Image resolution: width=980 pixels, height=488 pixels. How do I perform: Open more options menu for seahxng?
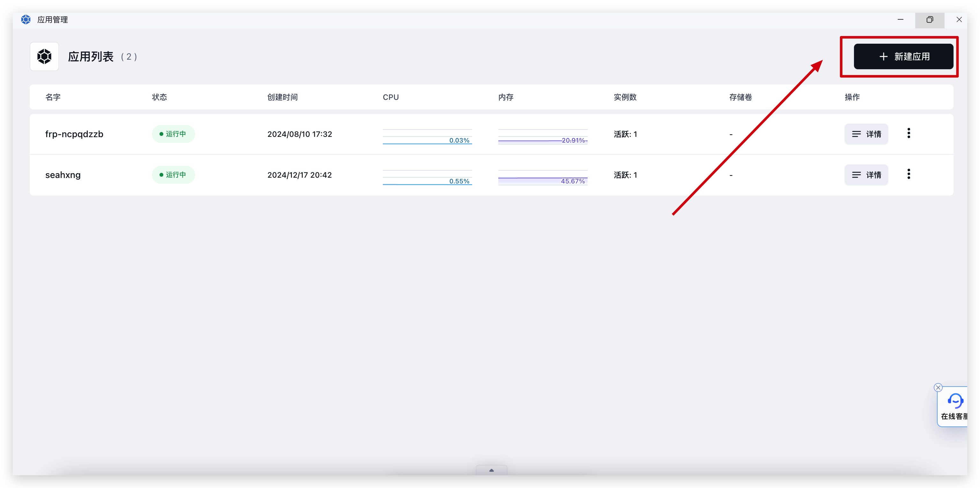[909, 174]
